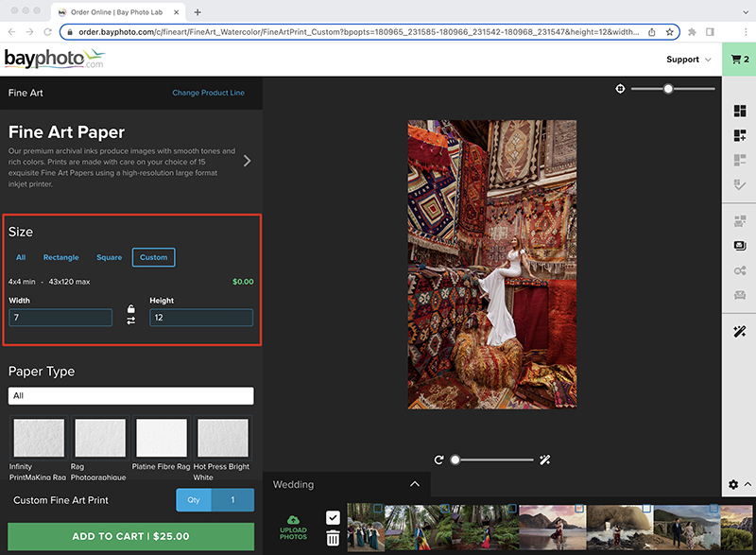Open the shopping cart with 2 items
The width and height of the screenshot is (756, 555).
click(x=739, y=60)
